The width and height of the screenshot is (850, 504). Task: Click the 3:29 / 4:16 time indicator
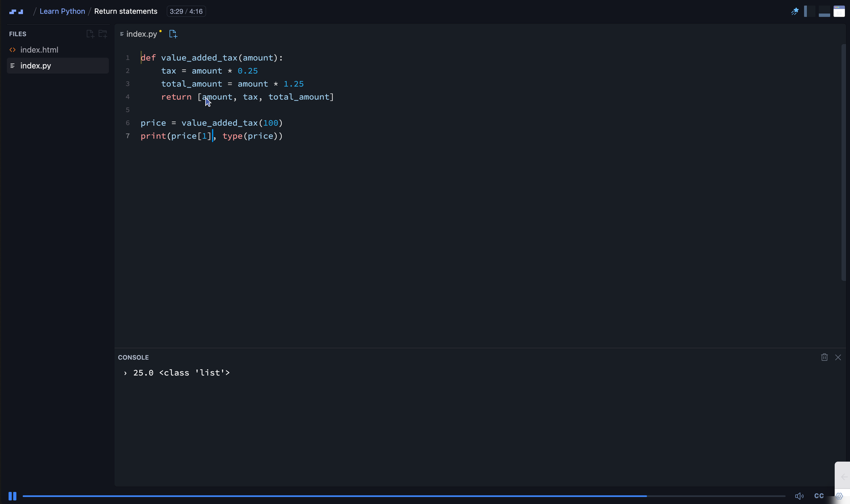pyautogui.click(x=186, y=11)
